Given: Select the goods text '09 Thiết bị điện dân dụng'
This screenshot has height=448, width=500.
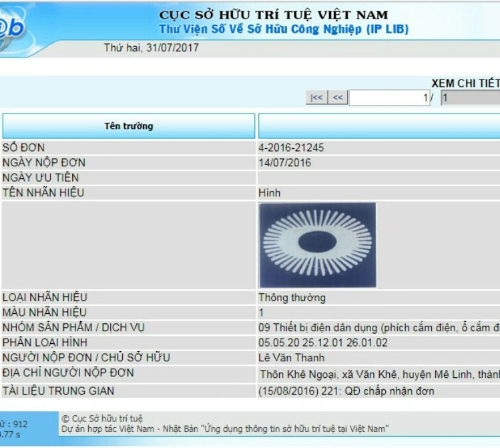Looking at the screenshot, I should 318,328.
